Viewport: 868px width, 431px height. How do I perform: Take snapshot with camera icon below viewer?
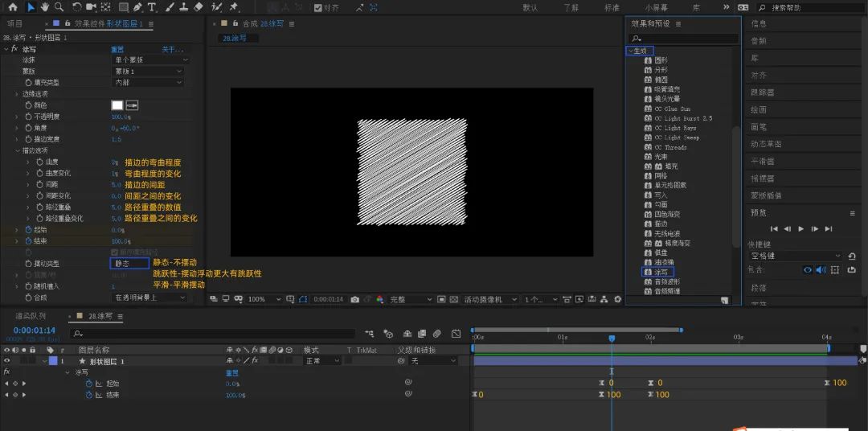click(x=355, y=299)
